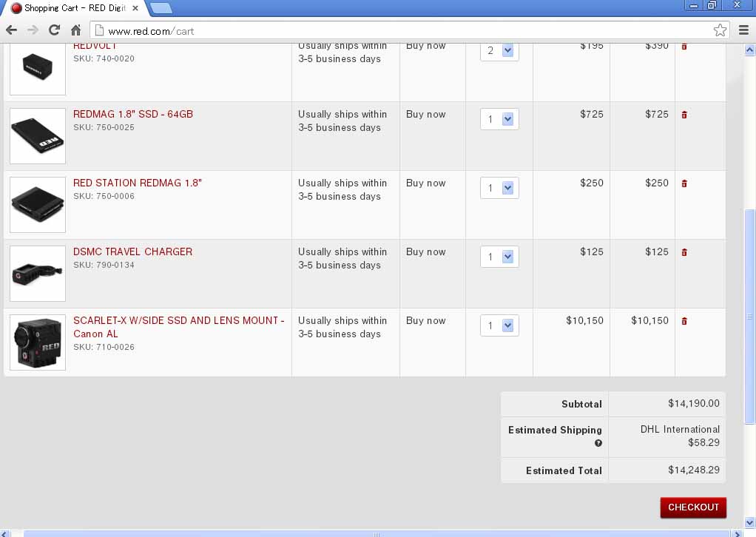Click Buy now in DSMC TRAVEL CHARGER row
The image size is (756, 537).
pos(426,251)
